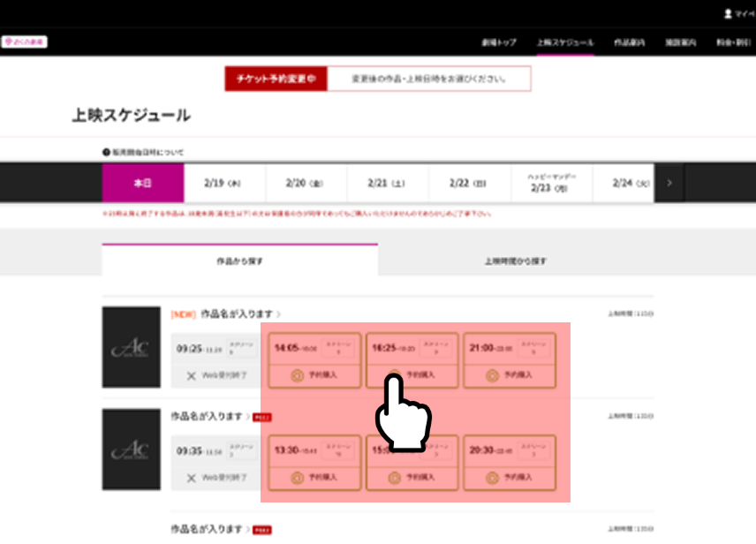Choose the 2/19 date tab
Viewport: 756px width, 544px height.
224,183
